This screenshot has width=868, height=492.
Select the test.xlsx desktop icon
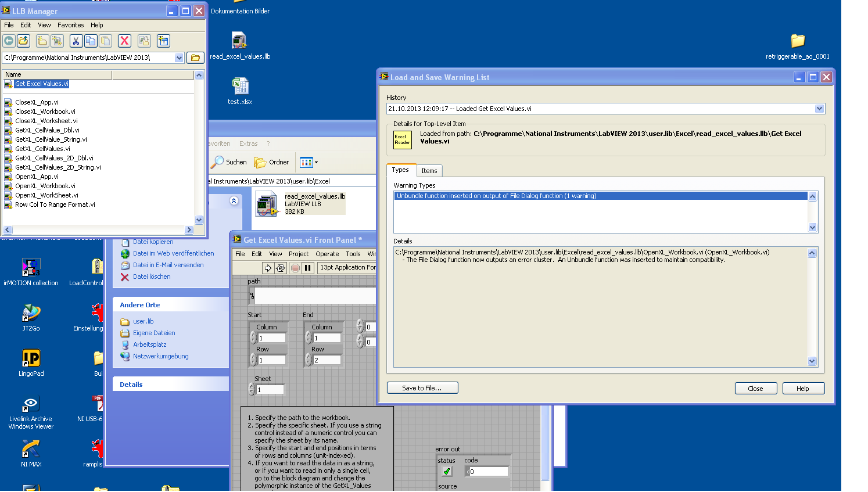click(x=240, y=91)
